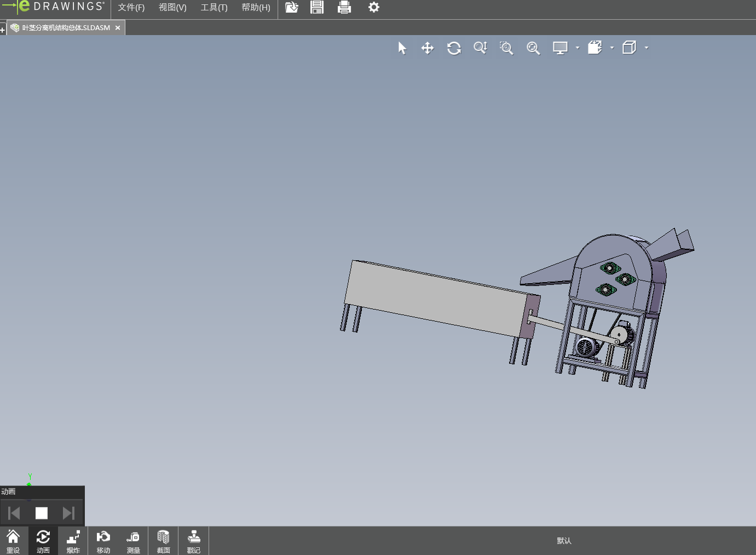Toggle the Explode (爆炸) view
This screenshot has width=756, height=555.
[73, 541]
